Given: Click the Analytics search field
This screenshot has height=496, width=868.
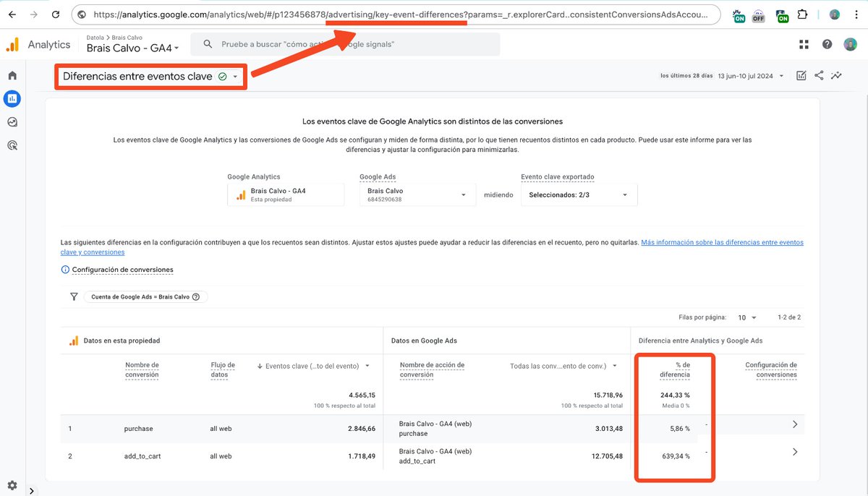Looking at the screenshot, I should tap(345, 44).
